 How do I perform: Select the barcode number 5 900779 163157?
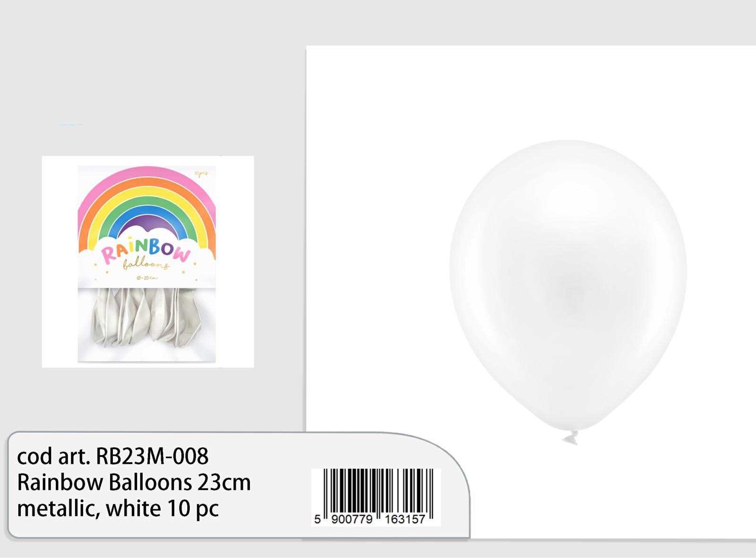click(x=370, y=519)
